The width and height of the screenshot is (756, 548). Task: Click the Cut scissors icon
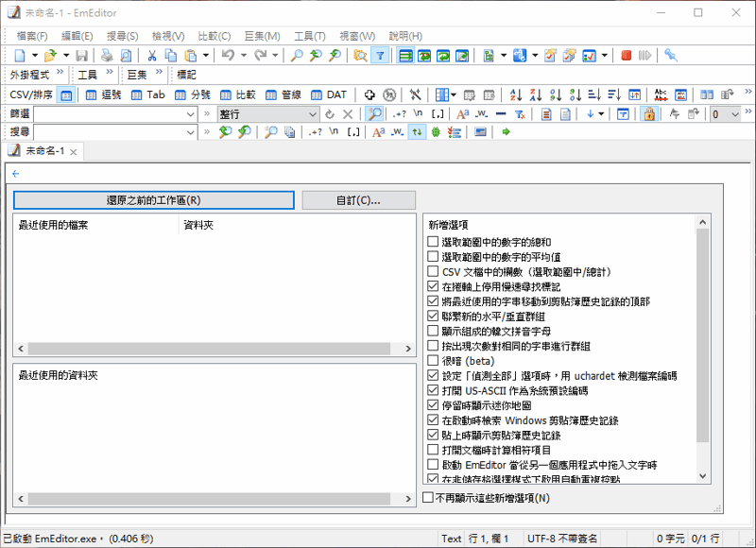(x=152, y=56)
